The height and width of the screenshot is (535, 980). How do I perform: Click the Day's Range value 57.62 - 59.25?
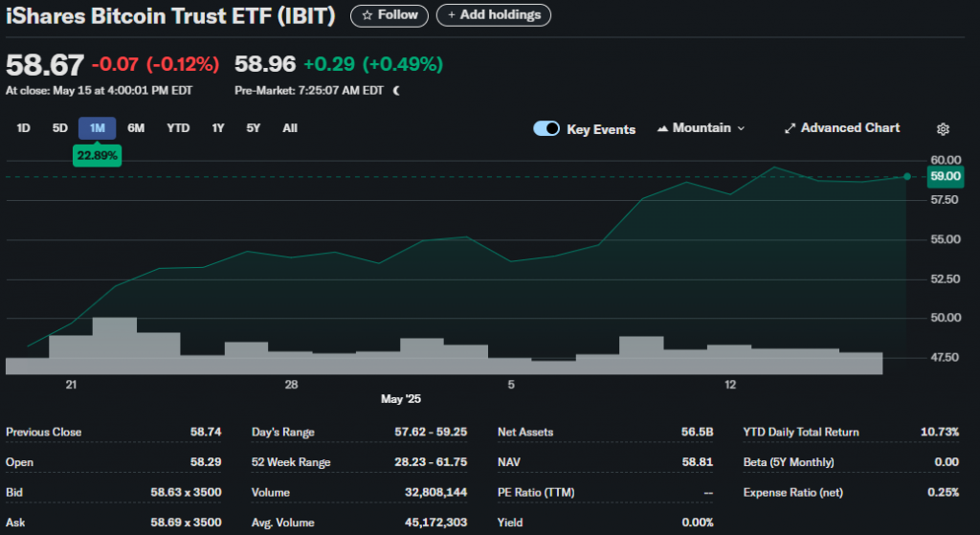(x=431, y=432)
